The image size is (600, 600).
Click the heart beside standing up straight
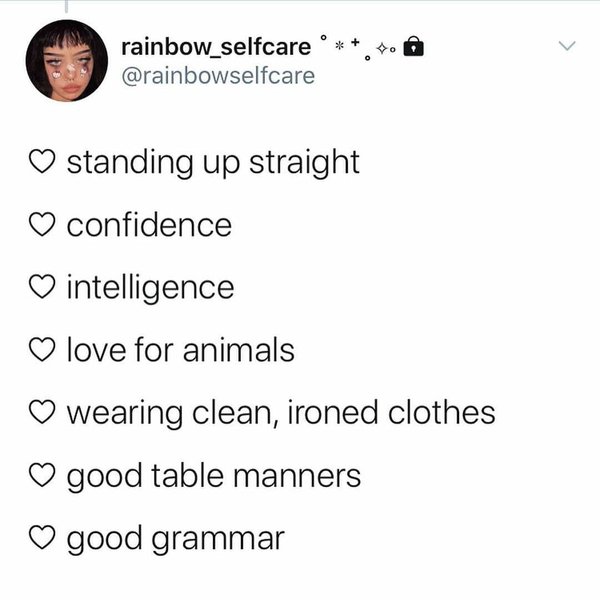point(44,162)
